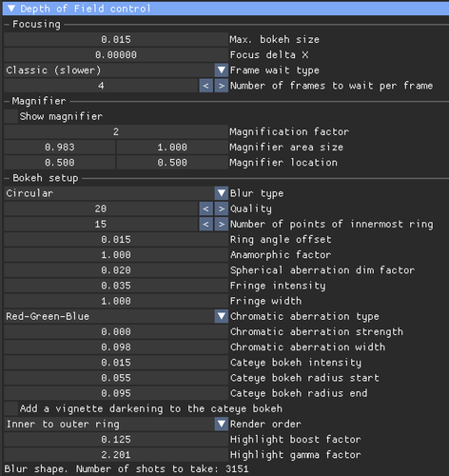This screenshot has width=449, height=476.
Task: Click the Magnification factor slider
Action: click(x=116, y=131)
